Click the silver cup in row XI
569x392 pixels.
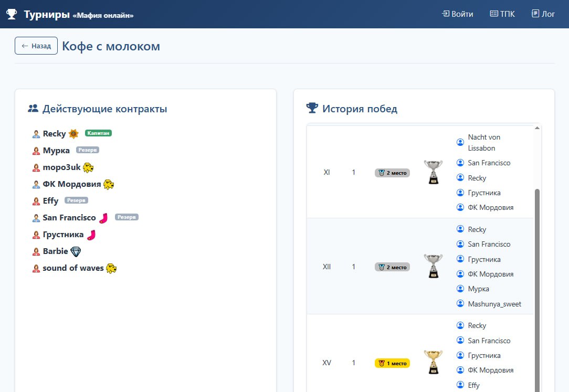pos(433,172)
